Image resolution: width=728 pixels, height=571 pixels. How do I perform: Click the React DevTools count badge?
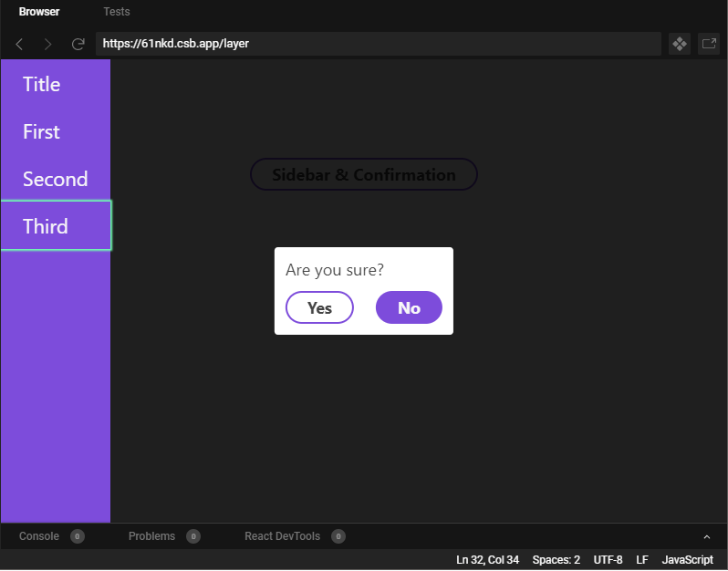point(338,537)
